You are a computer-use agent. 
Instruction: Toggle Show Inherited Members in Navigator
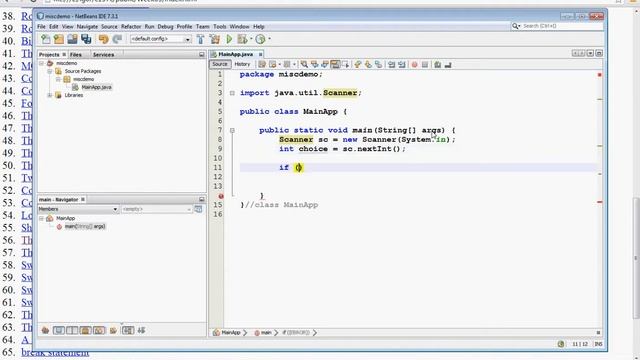(x=45, y=330)
